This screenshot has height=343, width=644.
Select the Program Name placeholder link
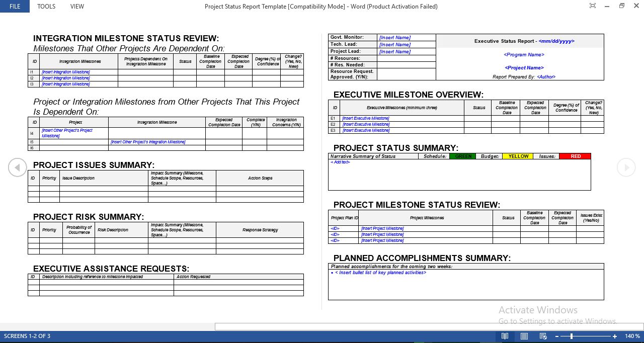[524, 55]
